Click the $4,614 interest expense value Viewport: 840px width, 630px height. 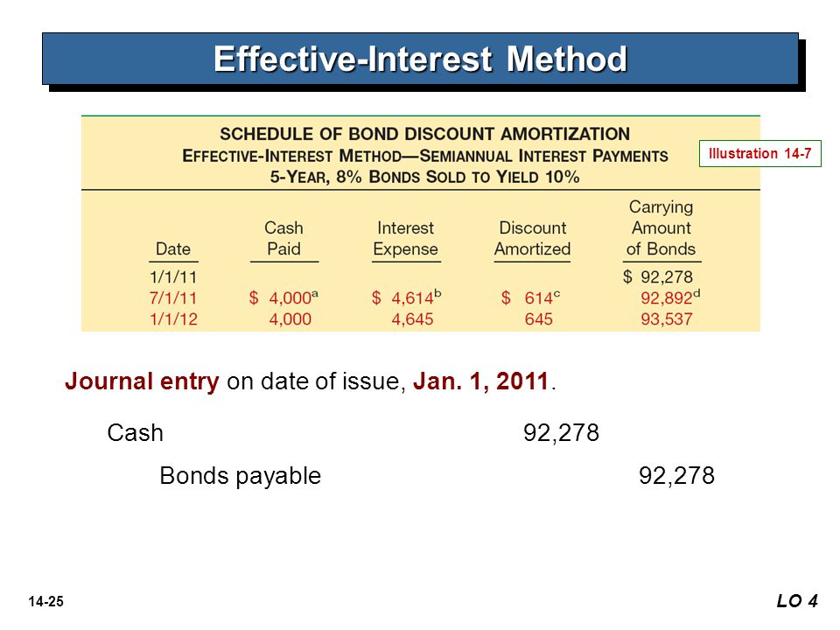[406, 297]
